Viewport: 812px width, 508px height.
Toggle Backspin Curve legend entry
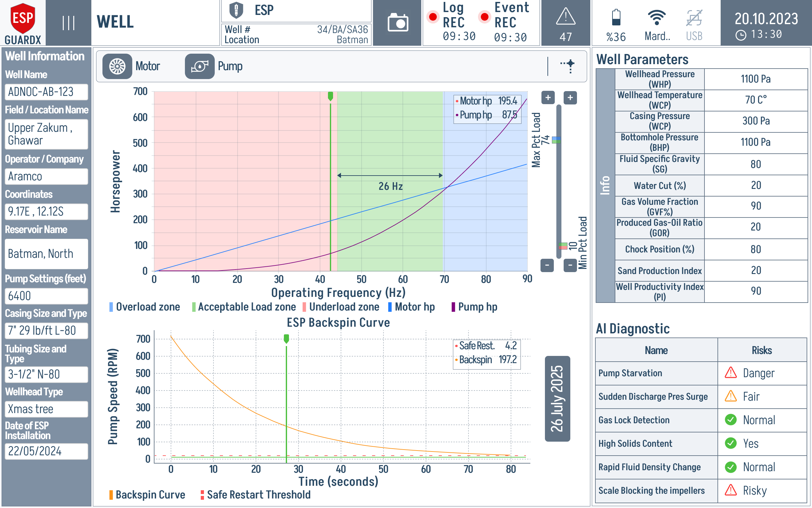point(147,495)
